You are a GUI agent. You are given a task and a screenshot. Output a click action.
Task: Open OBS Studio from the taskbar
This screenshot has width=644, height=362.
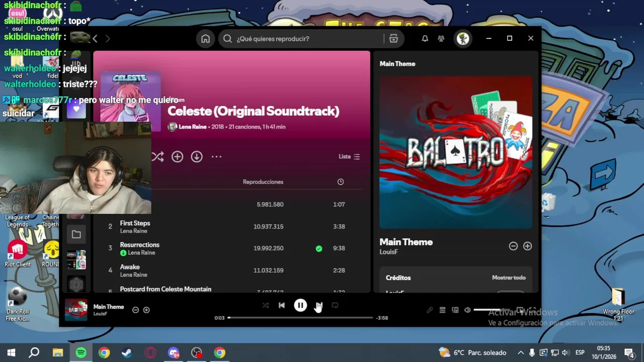(x=196, y=352)
